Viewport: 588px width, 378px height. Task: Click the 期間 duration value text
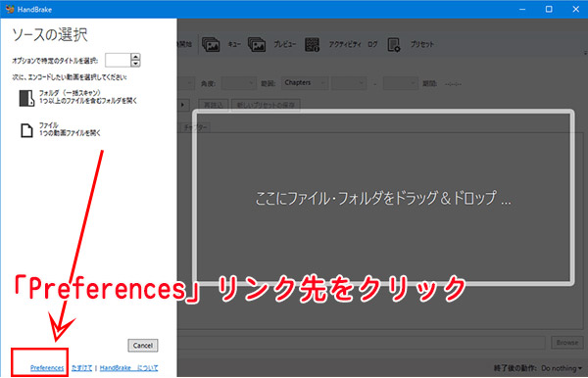pos(453,83)
